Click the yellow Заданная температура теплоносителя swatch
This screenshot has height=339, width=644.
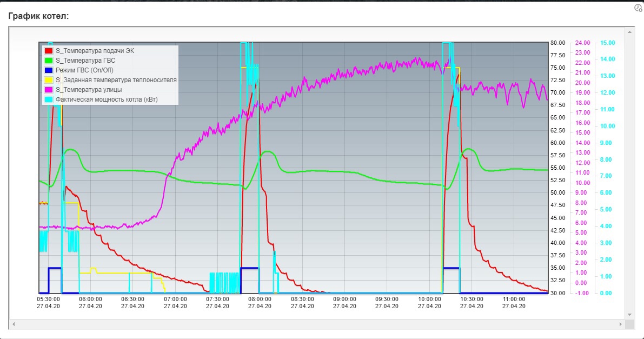pos(49,80)
